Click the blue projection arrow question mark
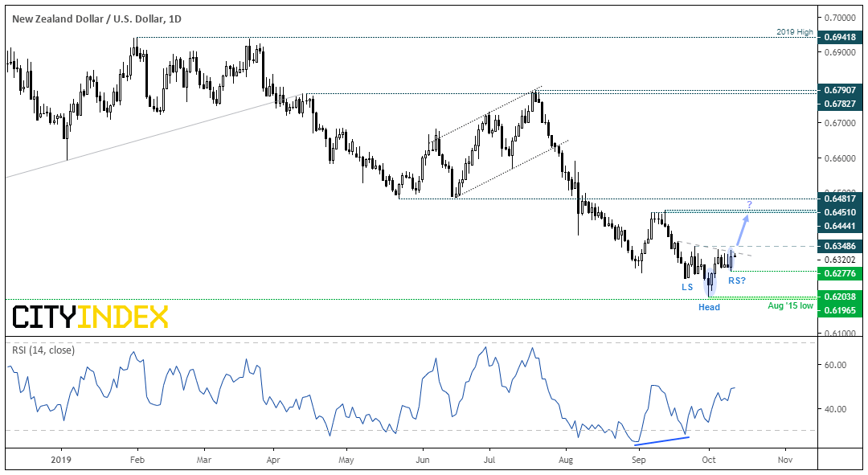 [x=750, y=204]
